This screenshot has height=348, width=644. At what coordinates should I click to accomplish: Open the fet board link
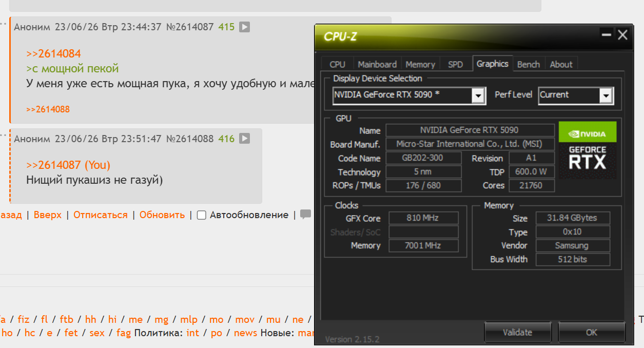tap(71, 333)
